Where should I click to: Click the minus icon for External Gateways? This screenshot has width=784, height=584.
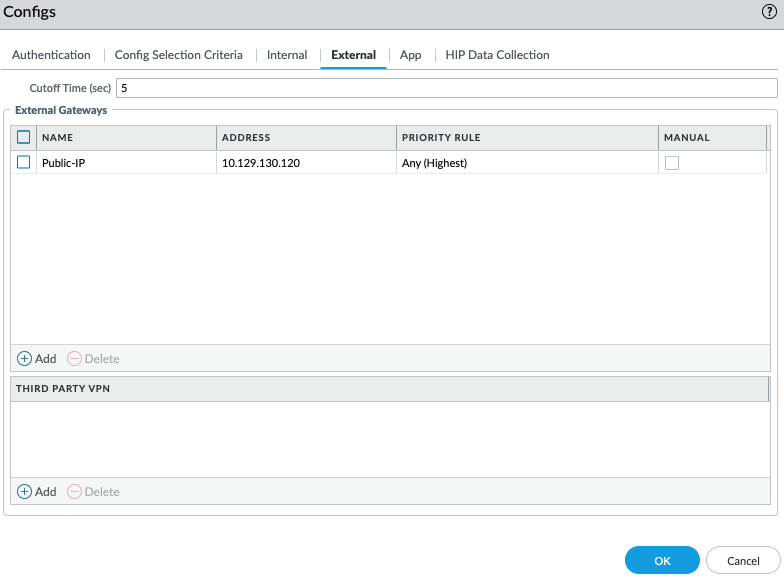(x=74, y=358)
